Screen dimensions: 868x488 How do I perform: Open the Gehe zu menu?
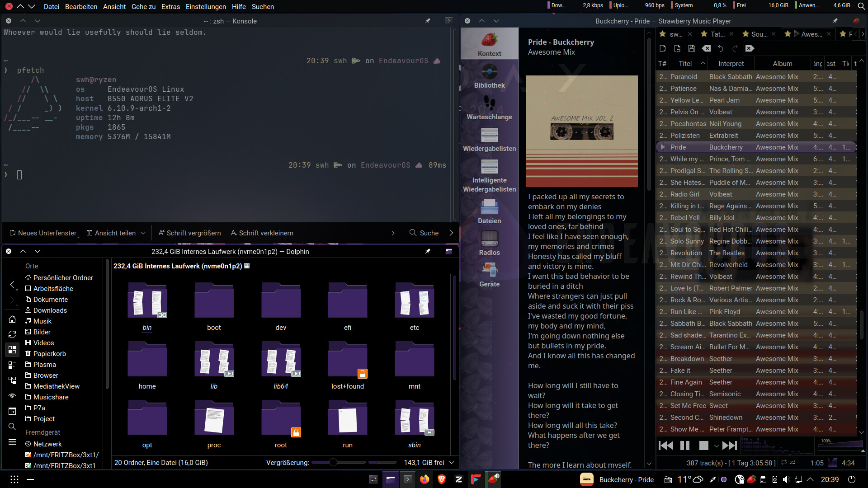[x=143, y=7]
